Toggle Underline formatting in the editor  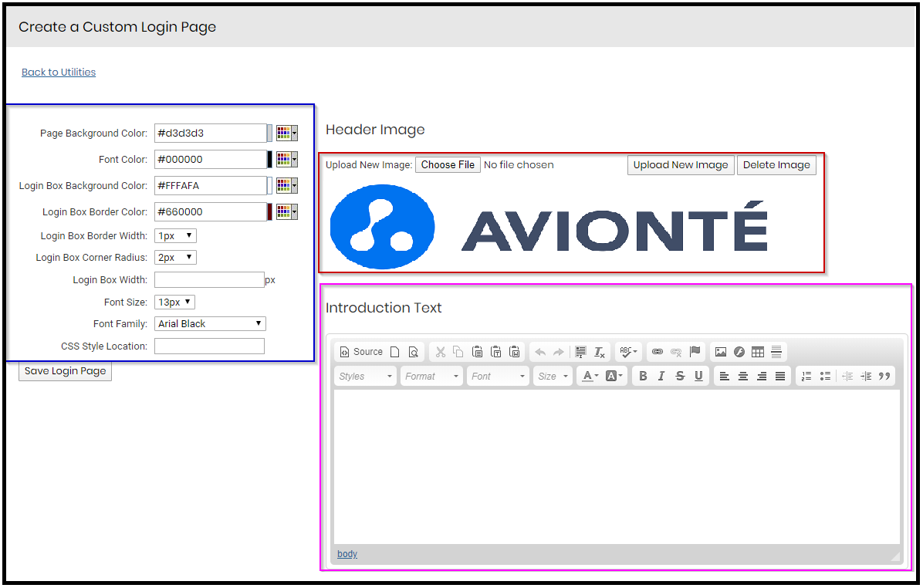click(698, 377)
